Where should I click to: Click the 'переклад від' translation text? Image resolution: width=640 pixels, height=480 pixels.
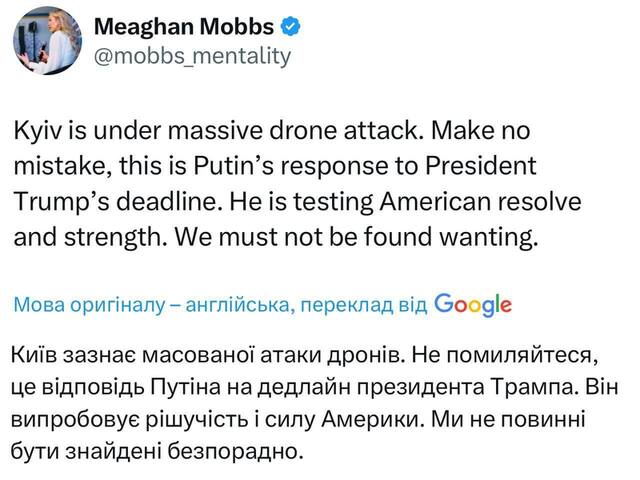[362, 305]
